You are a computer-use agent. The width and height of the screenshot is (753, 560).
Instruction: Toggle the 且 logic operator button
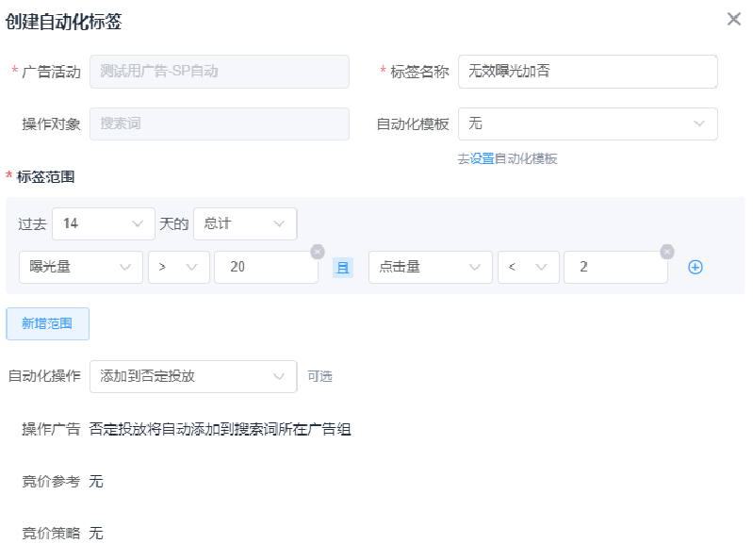pos(343,268)
